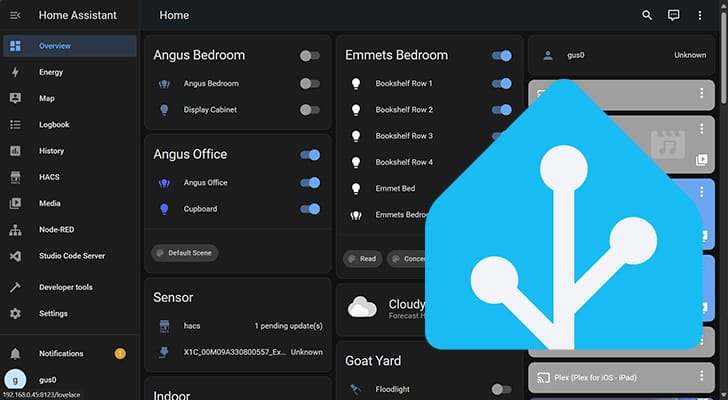Open options of media card with music thumbnail
Image resolution: width=728 pixels, height=400 pixels.
point(702,129)
